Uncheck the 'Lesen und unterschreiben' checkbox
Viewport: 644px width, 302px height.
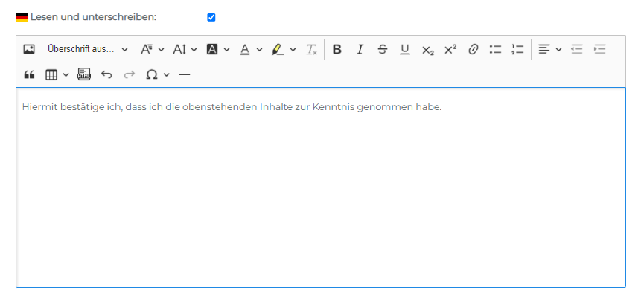211,17
